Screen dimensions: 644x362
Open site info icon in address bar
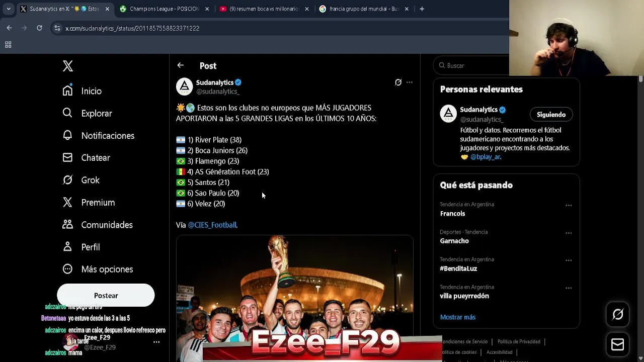coord(57,28)
